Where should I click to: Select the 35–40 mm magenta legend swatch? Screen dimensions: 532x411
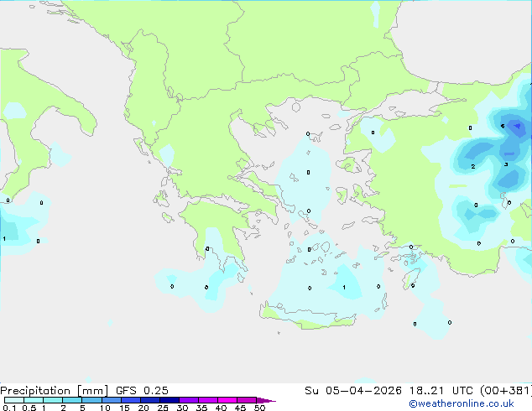207,400
